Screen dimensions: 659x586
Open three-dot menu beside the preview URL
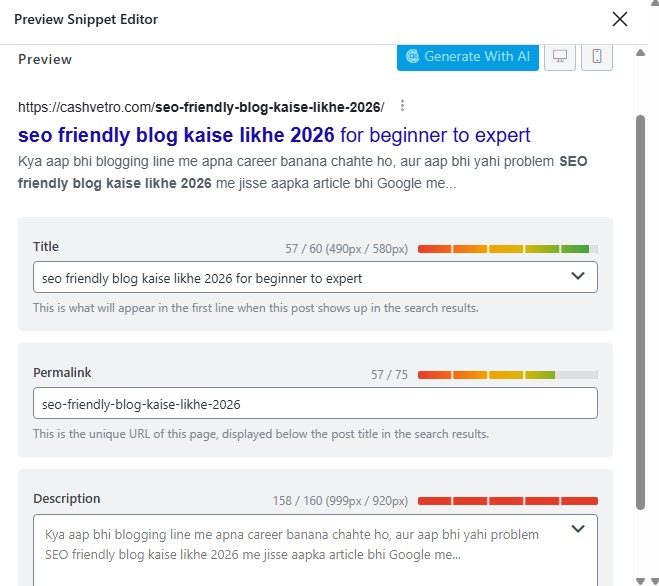[402, 106]
